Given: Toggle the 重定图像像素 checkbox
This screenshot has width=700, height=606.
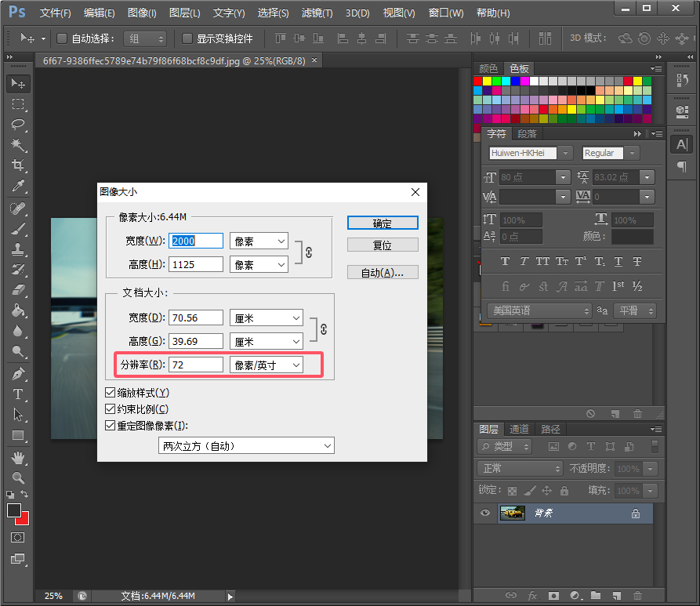Looking at the screenshot, I should (x=111, y=425).
